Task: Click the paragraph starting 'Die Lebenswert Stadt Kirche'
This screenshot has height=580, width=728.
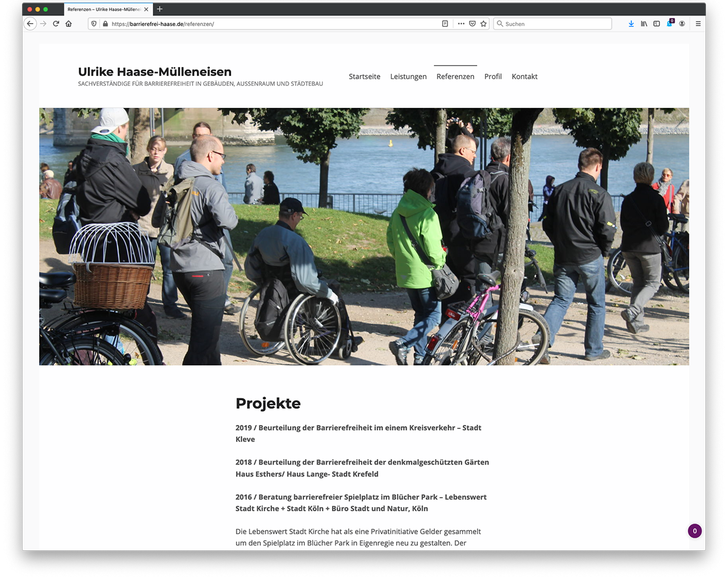Action: [x=358, y=537]
